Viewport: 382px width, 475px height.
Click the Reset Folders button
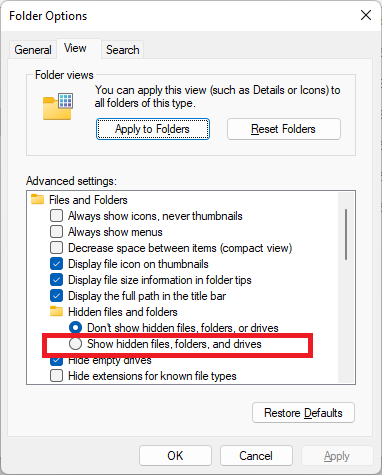pos(284,129)
